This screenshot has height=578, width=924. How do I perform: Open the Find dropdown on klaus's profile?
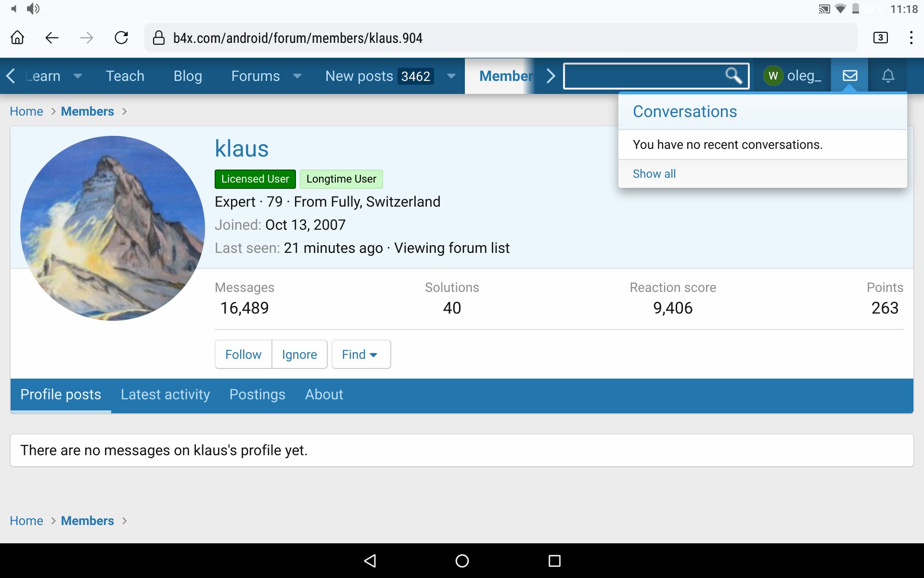coord(360,354)
